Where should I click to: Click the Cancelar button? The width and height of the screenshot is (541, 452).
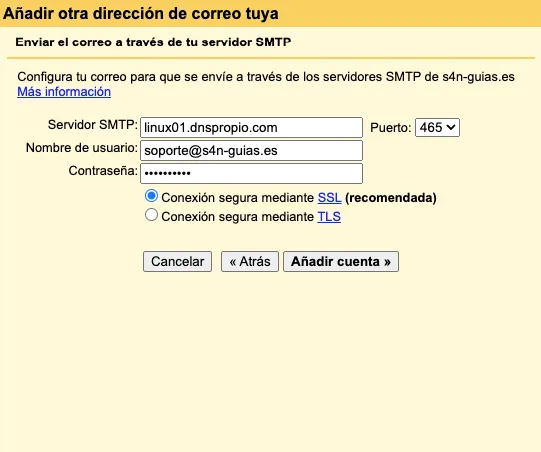coord(177,262)
